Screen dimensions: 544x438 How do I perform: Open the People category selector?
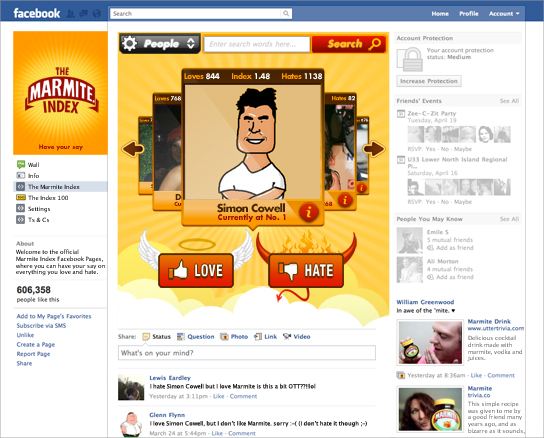pyautogui.click(x=160, y=44)
